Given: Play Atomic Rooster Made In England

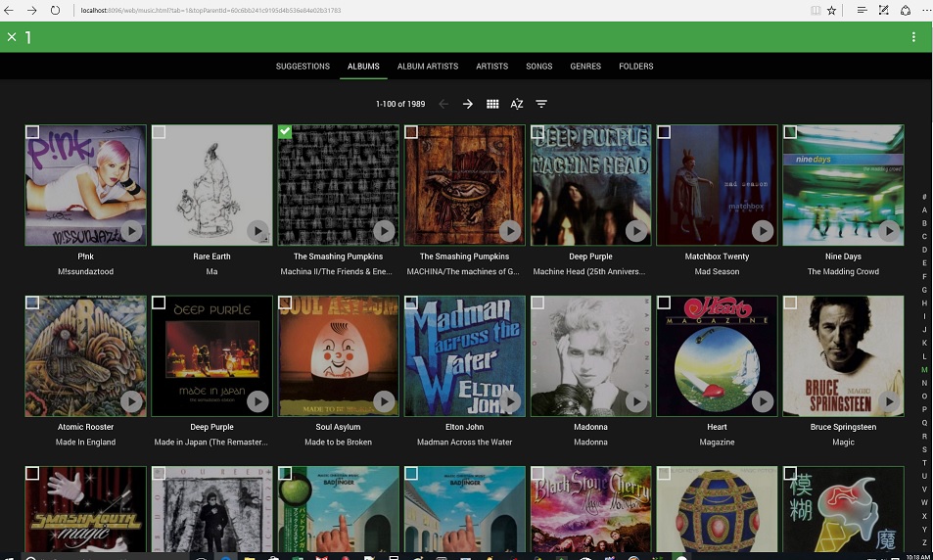Looking at the screenshot, I should 131,401.
